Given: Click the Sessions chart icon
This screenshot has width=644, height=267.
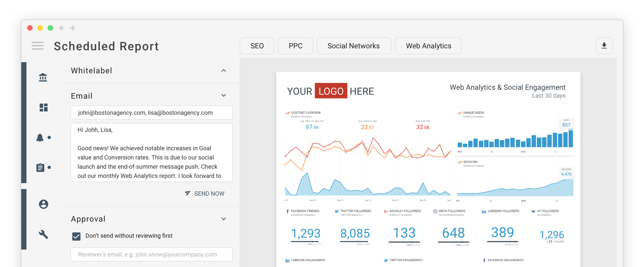Looking at the screenshot, I should 460,162.
